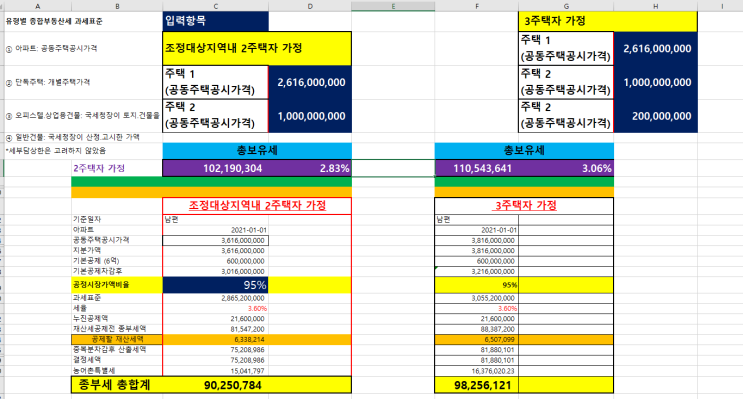
Task: Click the navy '입력항목' cell
Action: [x=216, y=21]
